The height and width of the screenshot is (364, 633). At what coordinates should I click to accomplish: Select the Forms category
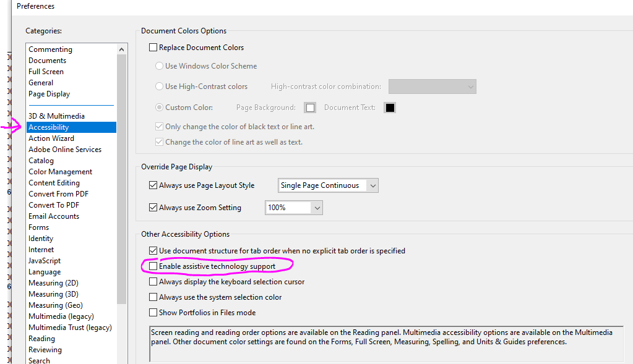(38, 227)
